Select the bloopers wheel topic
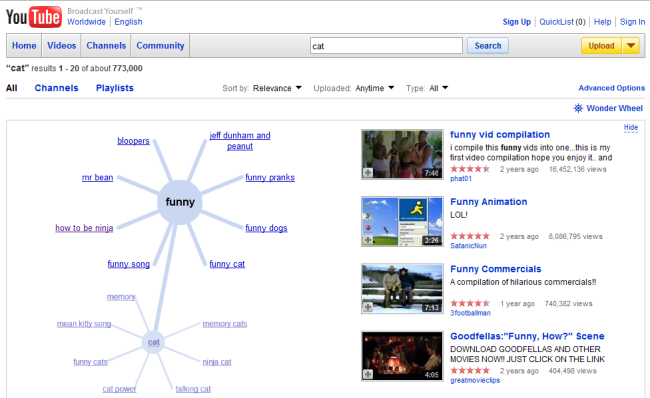This screenshot has height=398, width=650. point(133,141)
